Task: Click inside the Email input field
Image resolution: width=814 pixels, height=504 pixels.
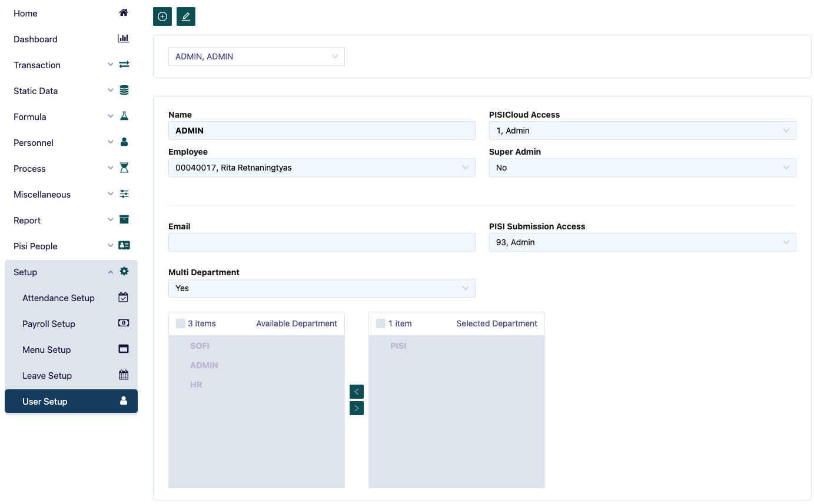Action: tap(321, 242)
